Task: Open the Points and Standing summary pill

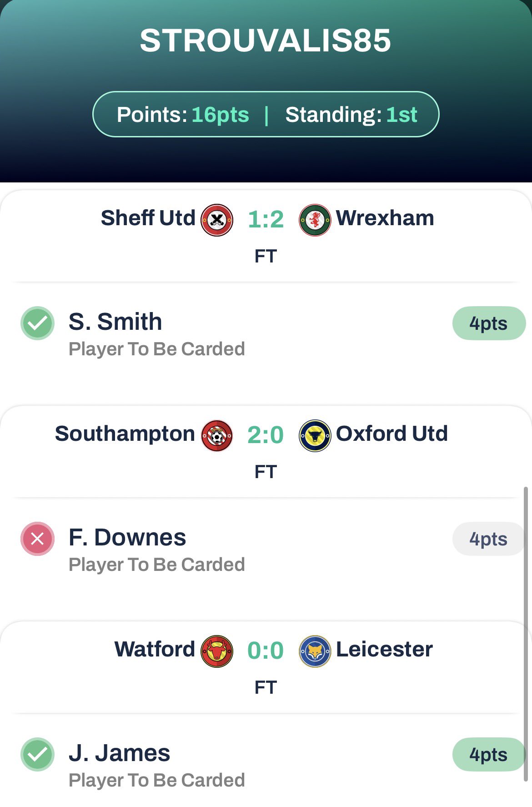Action: pyautogui.click(x=266, y=115)
